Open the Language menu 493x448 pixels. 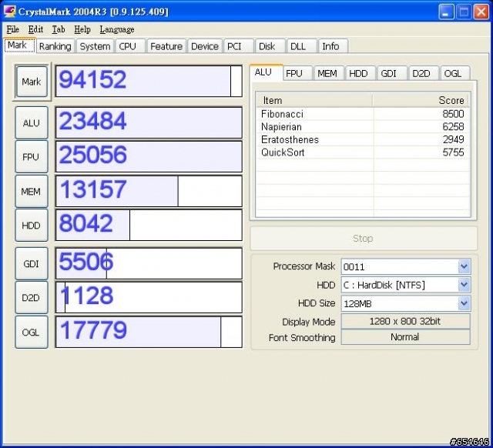[117, 29]
